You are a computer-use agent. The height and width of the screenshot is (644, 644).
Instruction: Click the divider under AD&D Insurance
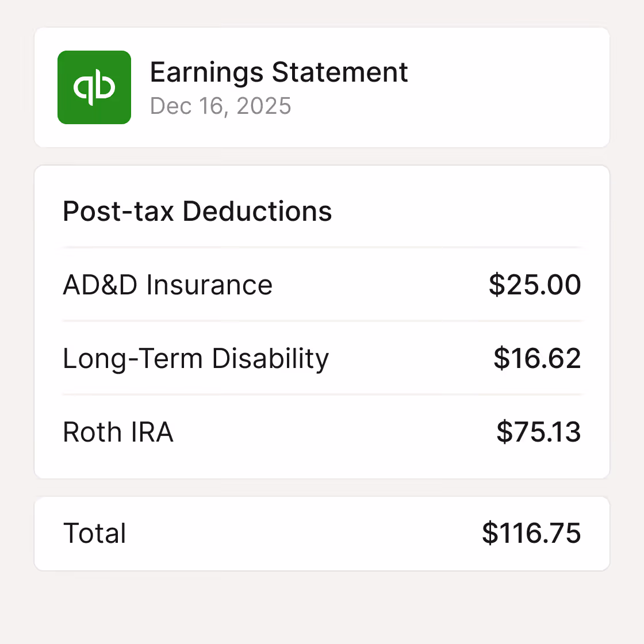click(x=322, y=321)
